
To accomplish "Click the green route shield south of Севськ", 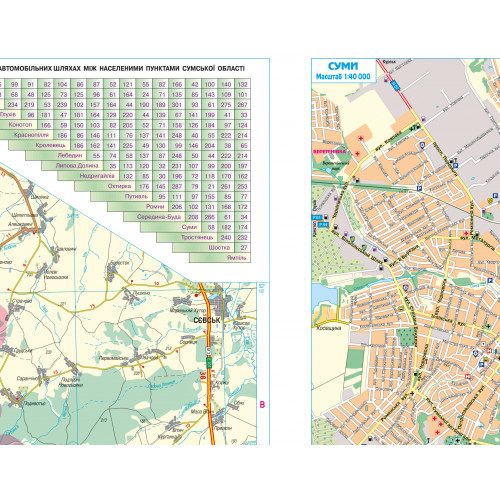I will 209,363.
